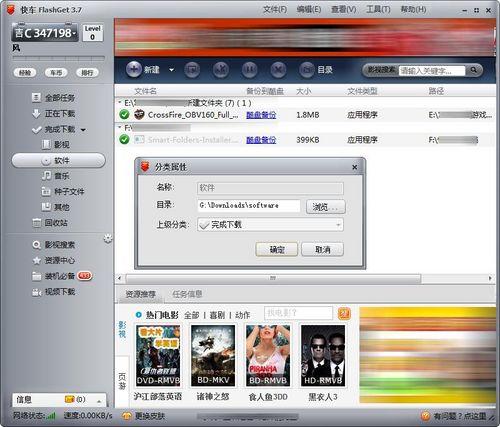Collapse the 完成下载 sidebar arrow
The image size is (500, 427).
tap(83, 130)
